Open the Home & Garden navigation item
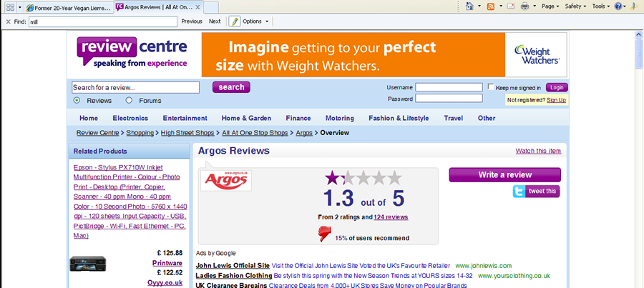 [x=246, y=118]
